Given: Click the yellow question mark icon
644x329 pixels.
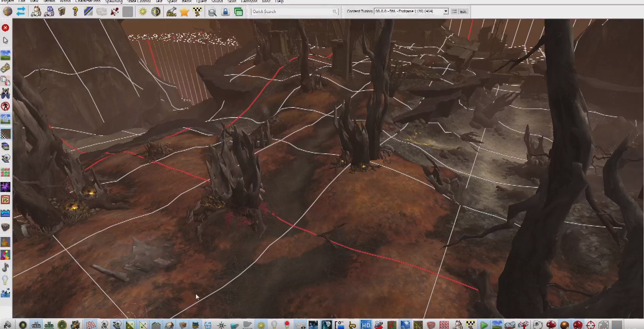Looking at the screenshot, I should pos(75,11).
